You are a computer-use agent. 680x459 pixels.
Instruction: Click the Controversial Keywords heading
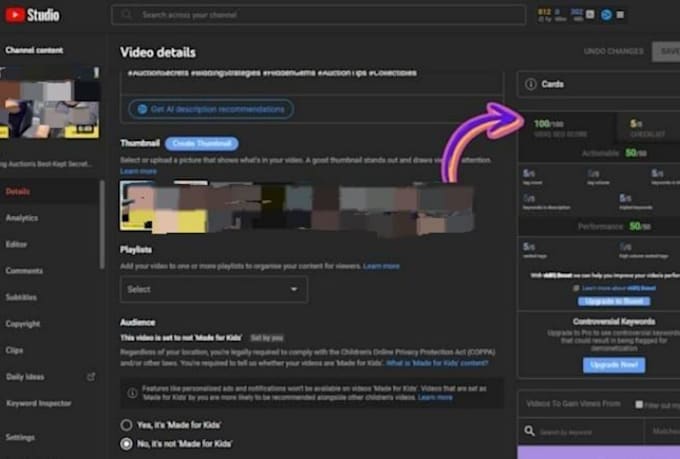click(613, 321)
